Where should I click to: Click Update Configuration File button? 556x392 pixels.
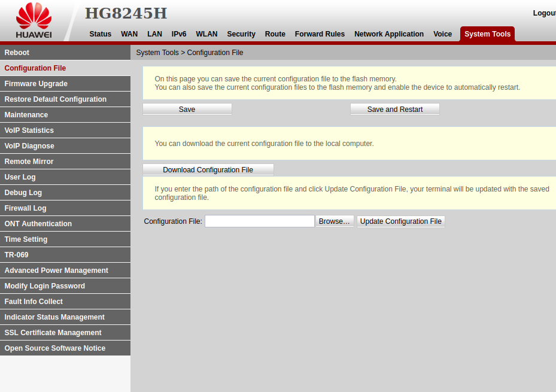click(x=400, y=221)
